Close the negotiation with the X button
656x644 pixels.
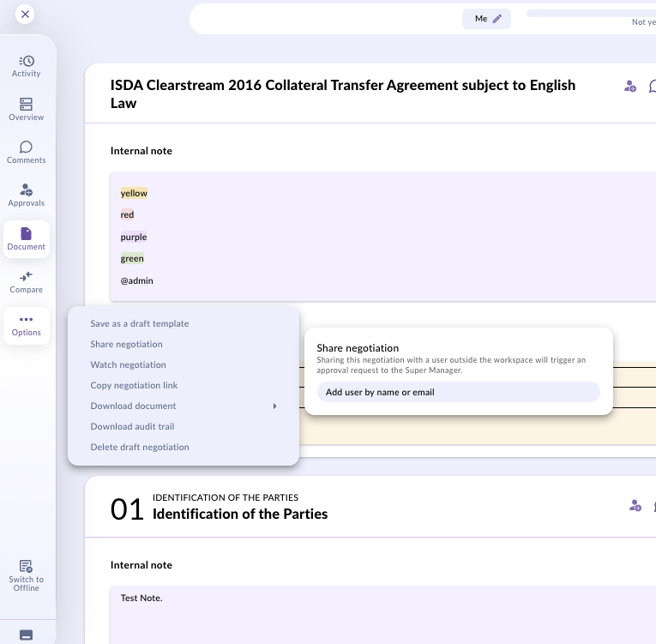coord(25,15)
